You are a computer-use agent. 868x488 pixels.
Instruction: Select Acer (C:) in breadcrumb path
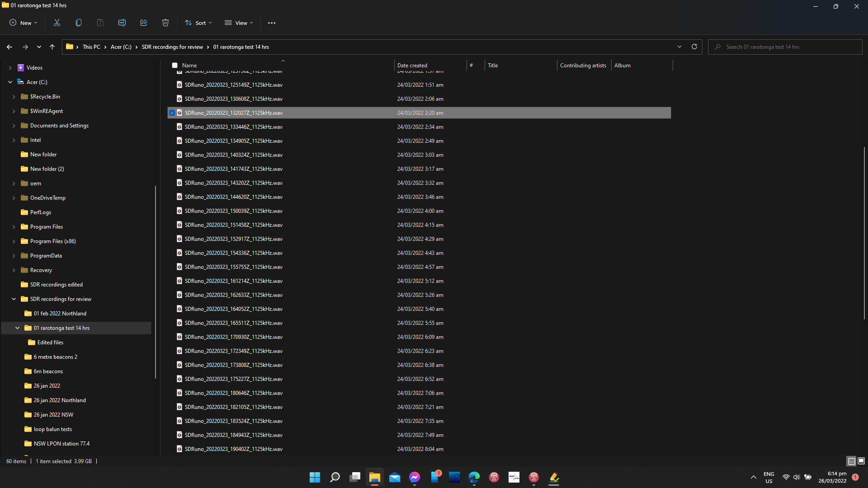(121, 47)
